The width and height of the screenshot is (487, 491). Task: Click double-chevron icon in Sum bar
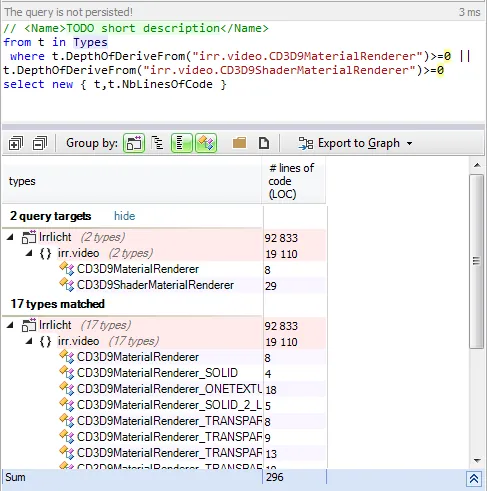point(474,479)
